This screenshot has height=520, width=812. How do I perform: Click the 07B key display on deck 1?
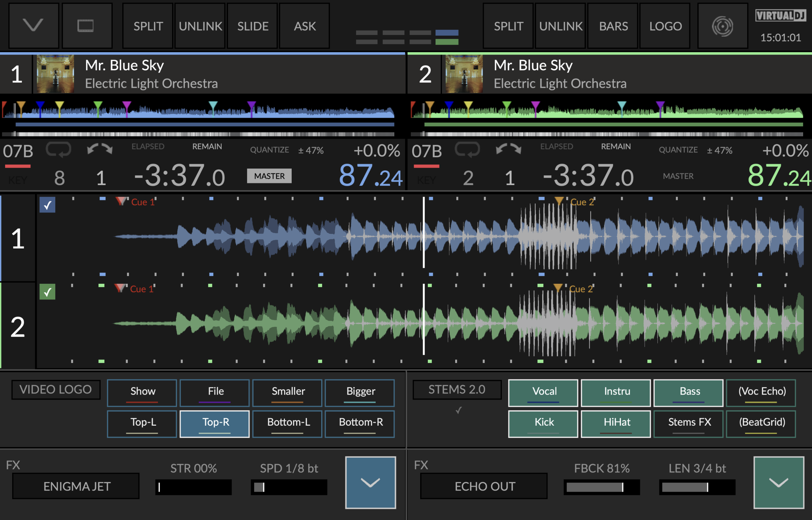18,151
